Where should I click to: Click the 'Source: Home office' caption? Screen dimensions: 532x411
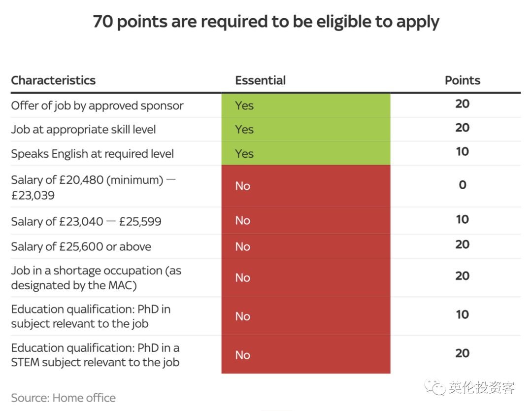(64, 398)
